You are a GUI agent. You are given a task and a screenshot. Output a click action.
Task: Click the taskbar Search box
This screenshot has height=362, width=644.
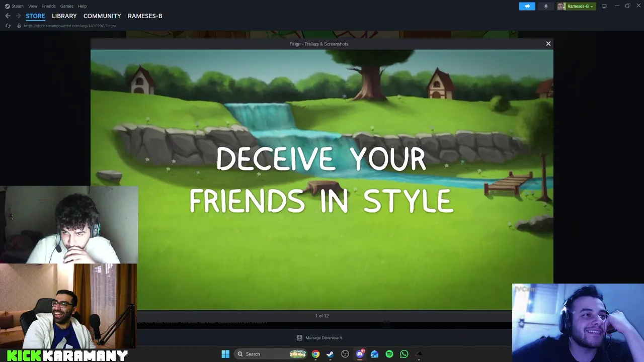271,354
